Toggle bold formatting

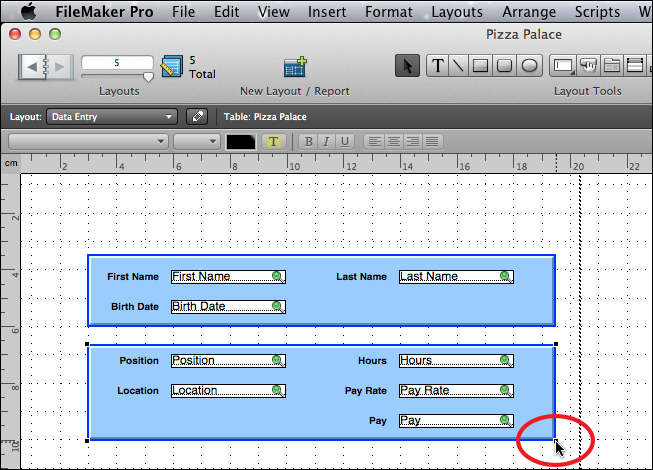point(308,142)
